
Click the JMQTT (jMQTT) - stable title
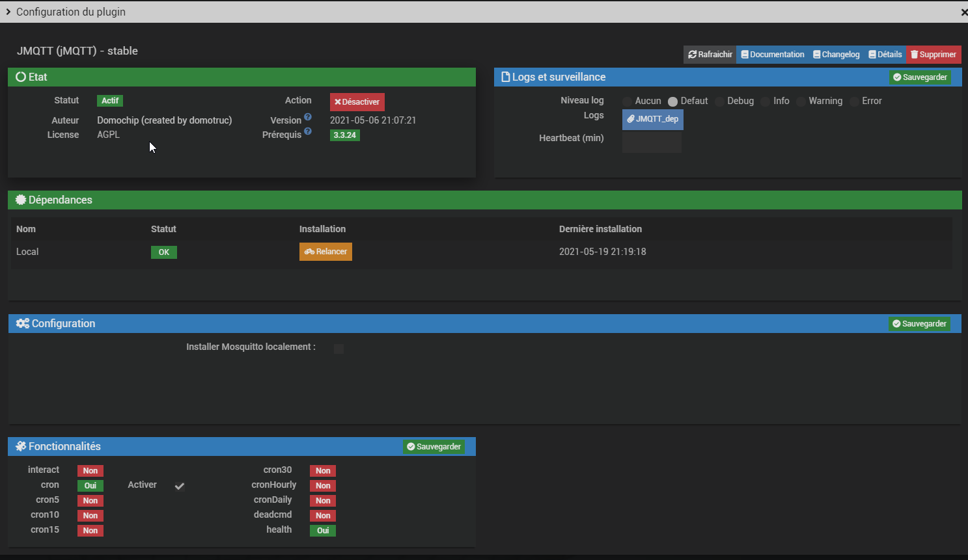[77, 51]
